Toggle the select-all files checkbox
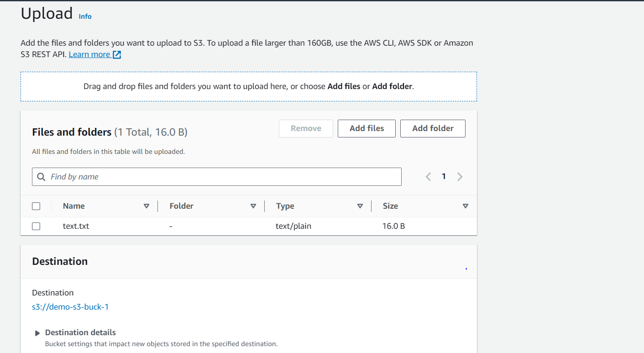Screen dimensions: 644x353 pyautogui.click(x=36, y=206)
